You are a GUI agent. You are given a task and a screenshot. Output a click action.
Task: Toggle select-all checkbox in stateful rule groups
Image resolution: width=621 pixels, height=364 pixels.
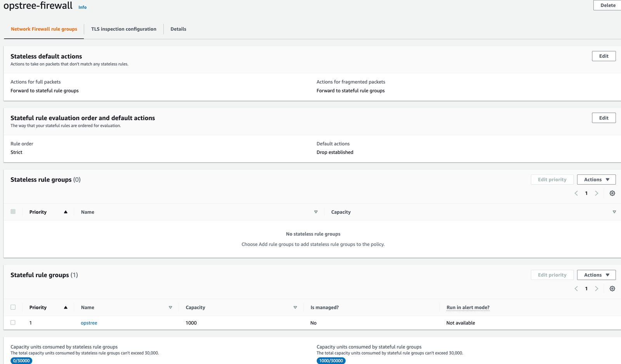[x=13, y=307]
